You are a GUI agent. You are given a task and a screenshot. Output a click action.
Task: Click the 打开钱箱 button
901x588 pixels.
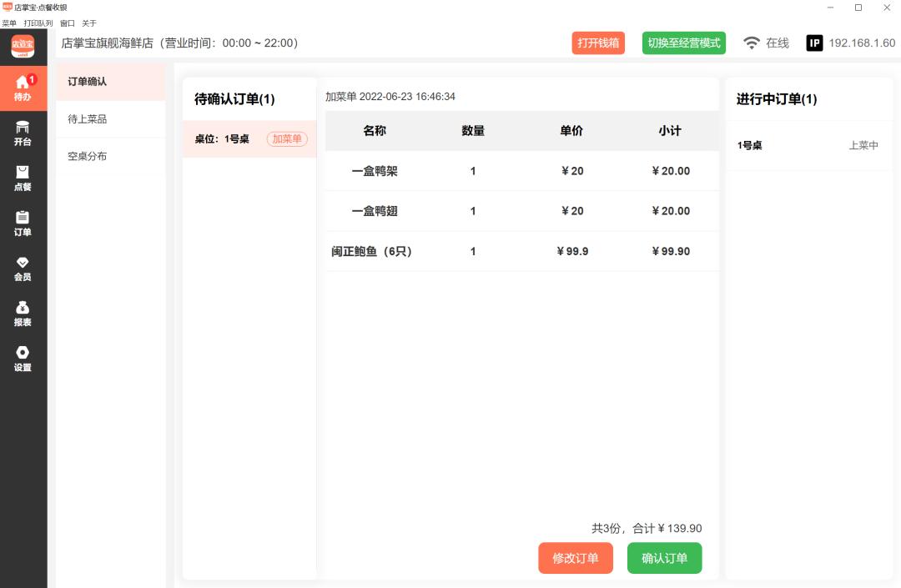[x=597, y=42]
